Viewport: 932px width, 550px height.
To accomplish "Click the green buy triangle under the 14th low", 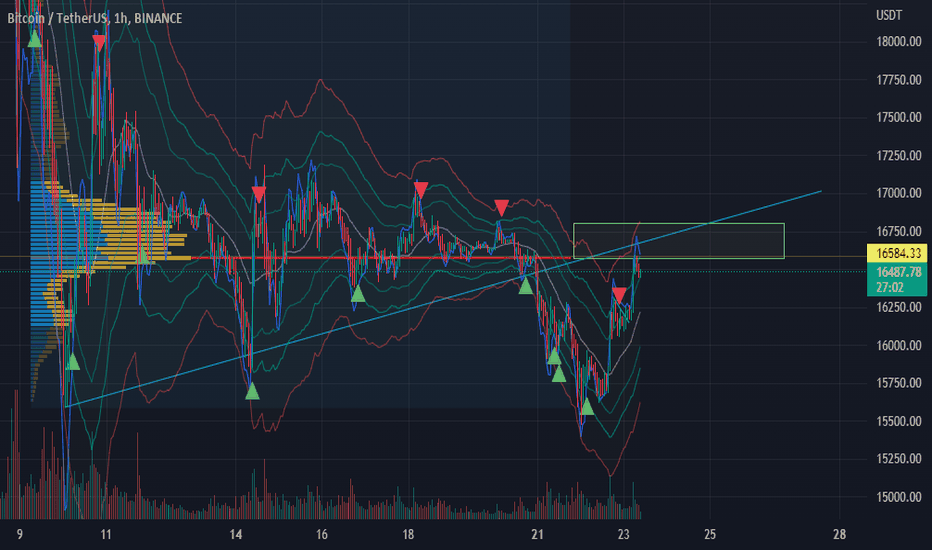I will coord(253,391).
